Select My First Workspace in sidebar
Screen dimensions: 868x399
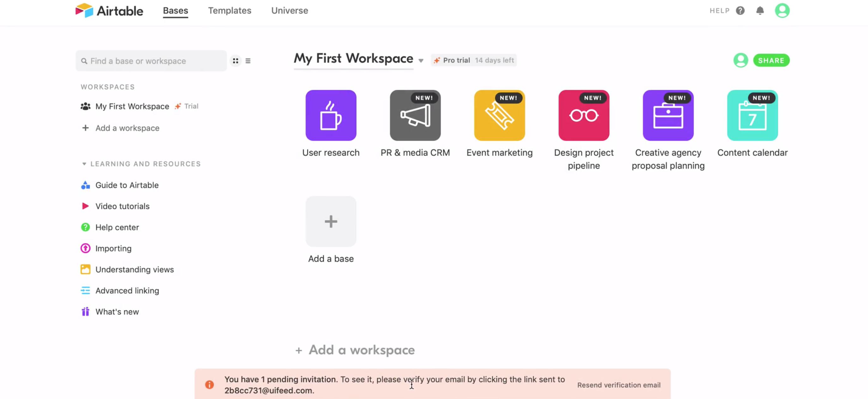click(x=132, y=106)
